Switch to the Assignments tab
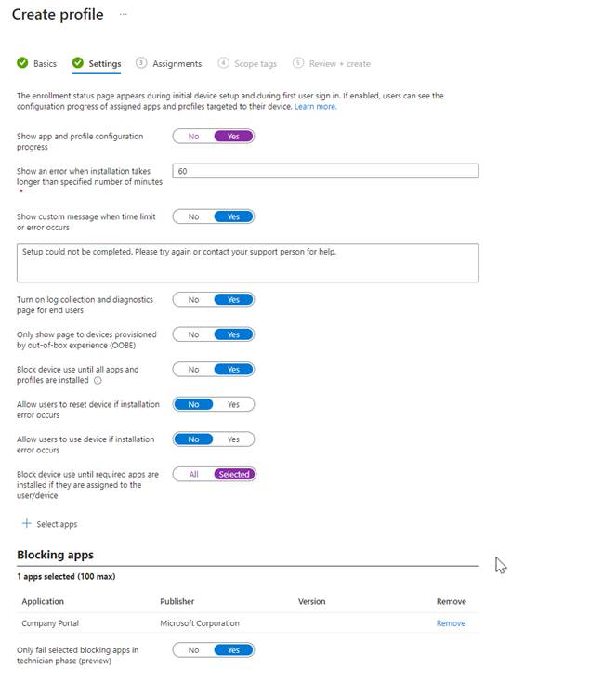This screenshot has width=616, height=681. click(x=177, y=64)
